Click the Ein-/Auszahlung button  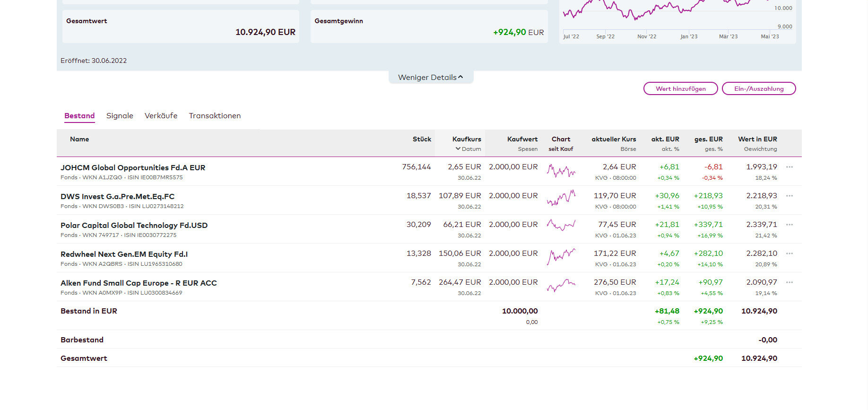pyautogui.click(x=758, y=89)
